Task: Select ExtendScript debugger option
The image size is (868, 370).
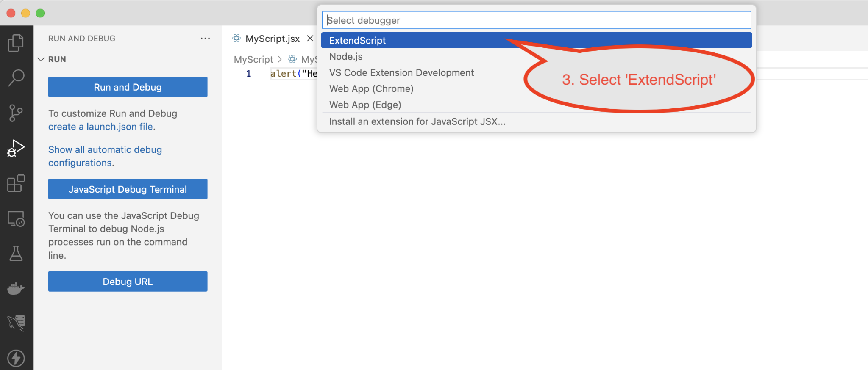Action: [x=357, y=41]
